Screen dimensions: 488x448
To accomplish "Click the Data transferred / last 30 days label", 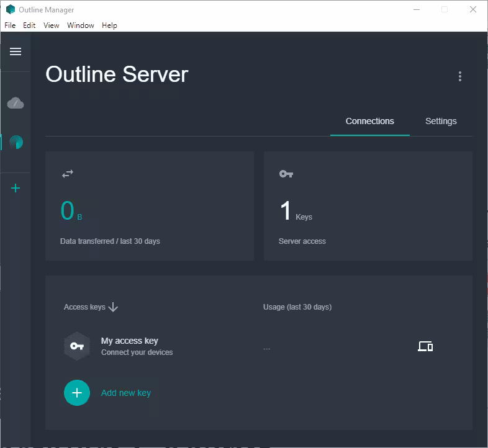I will pyautogui.click(x=110, y=241).
